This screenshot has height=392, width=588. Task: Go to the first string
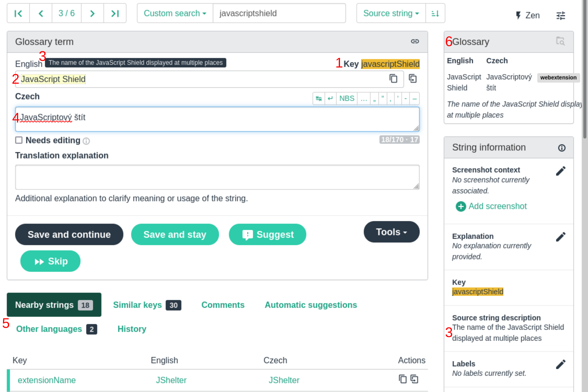pos(18,13)
